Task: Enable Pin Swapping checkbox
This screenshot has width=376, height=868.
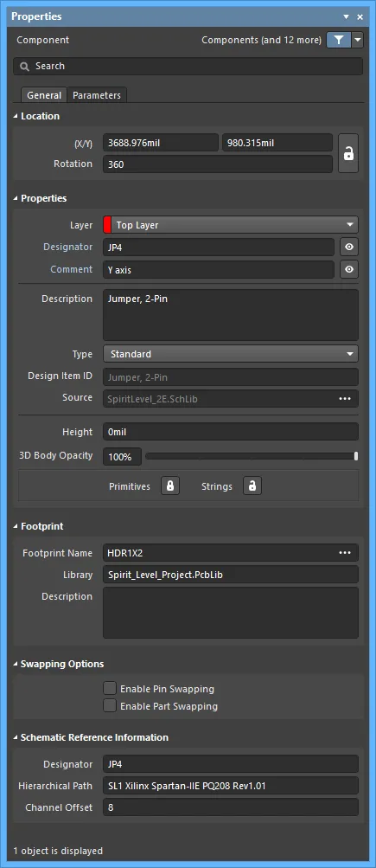Action: pos(110,689)
